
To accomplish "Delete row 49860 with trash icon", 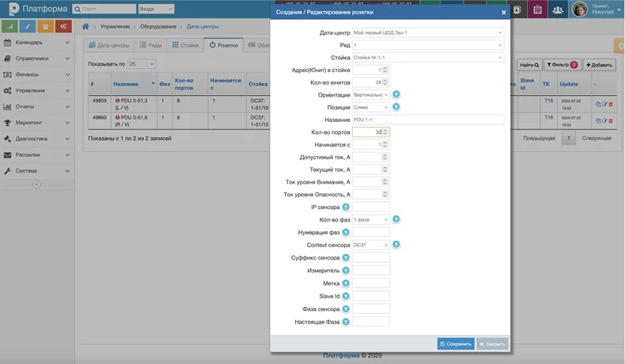I will pos(611,121).
